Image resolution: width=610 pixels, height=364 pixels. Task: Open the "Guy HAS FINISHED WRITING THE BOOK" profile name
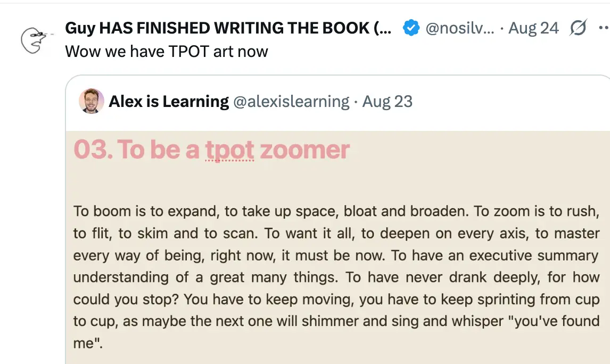(x=228, y=28)
